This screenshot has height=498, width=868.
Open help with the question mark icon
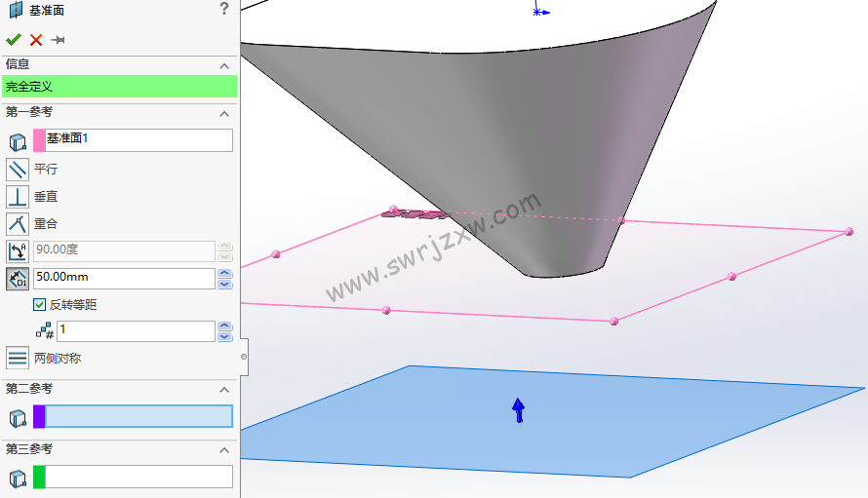point(224,9)
